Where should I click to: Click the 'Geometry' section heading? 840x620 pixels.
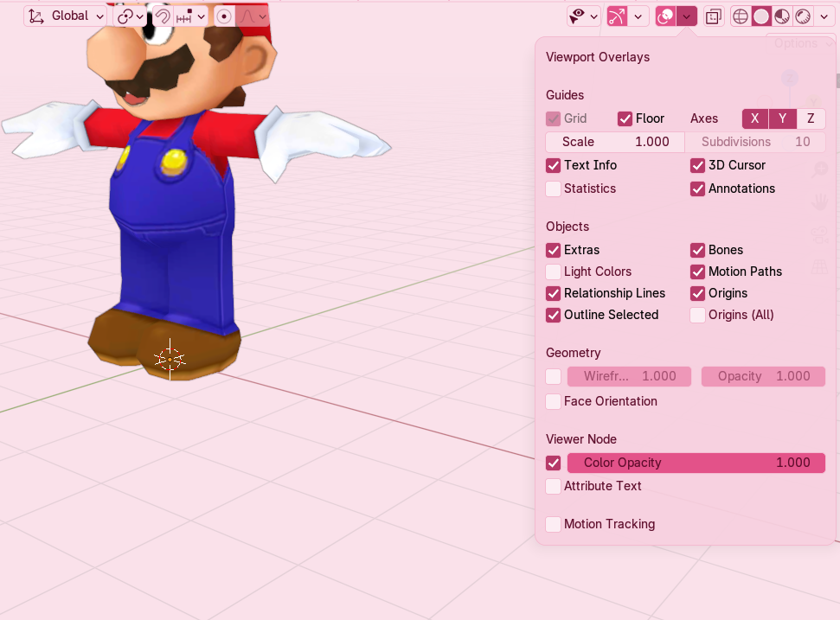(x=574, y=354)
